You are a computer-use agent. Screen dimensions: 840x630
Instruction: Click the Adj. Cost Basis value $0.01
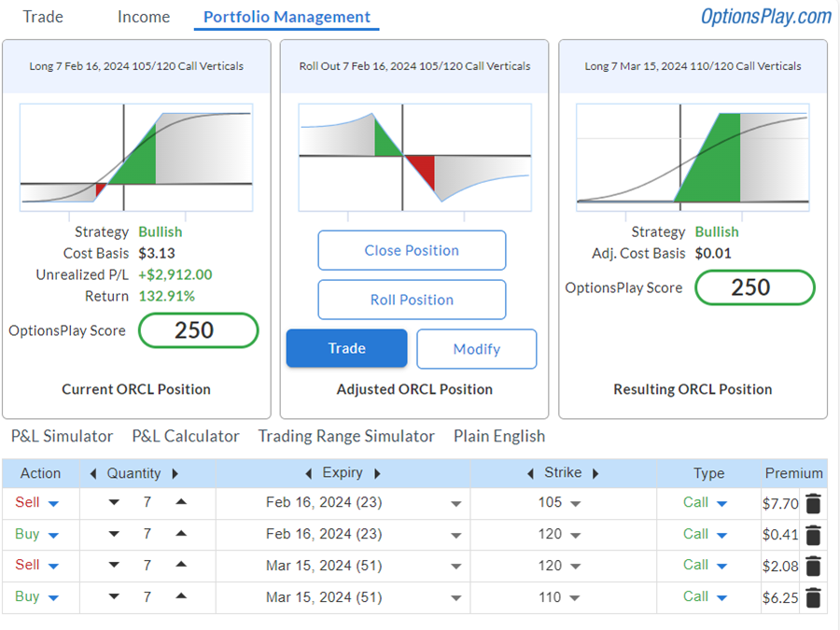[713, 253]
